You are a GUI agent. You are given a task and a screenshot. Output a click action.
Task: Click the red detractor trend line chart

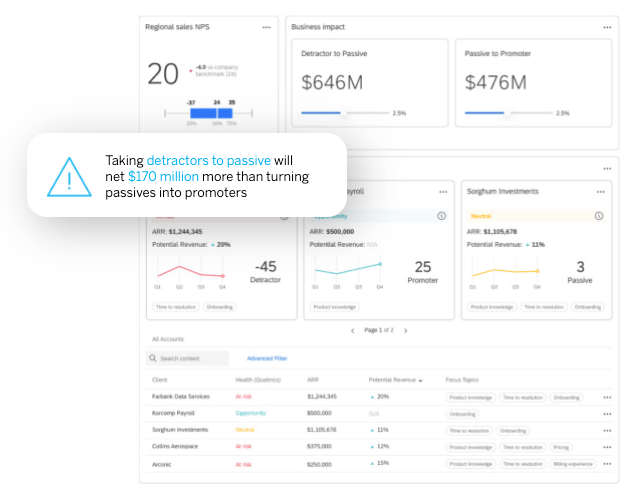click(190, 272)
